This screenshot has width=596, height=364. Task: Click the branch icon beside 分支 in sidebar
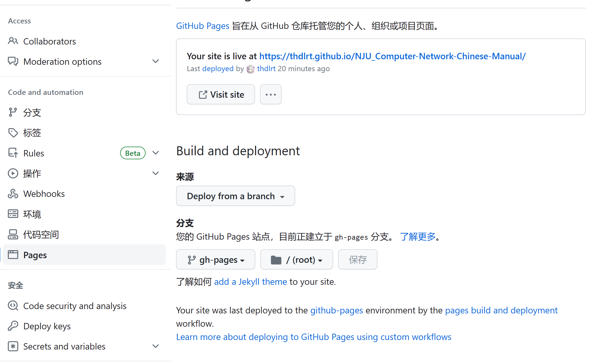point(13,112)
